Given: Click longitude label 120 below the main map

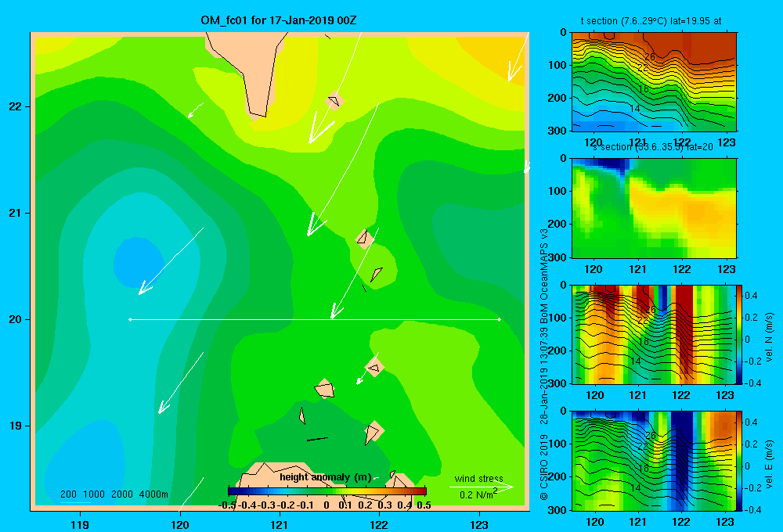Looking at the screenshot, I should [x=180, y=524].
